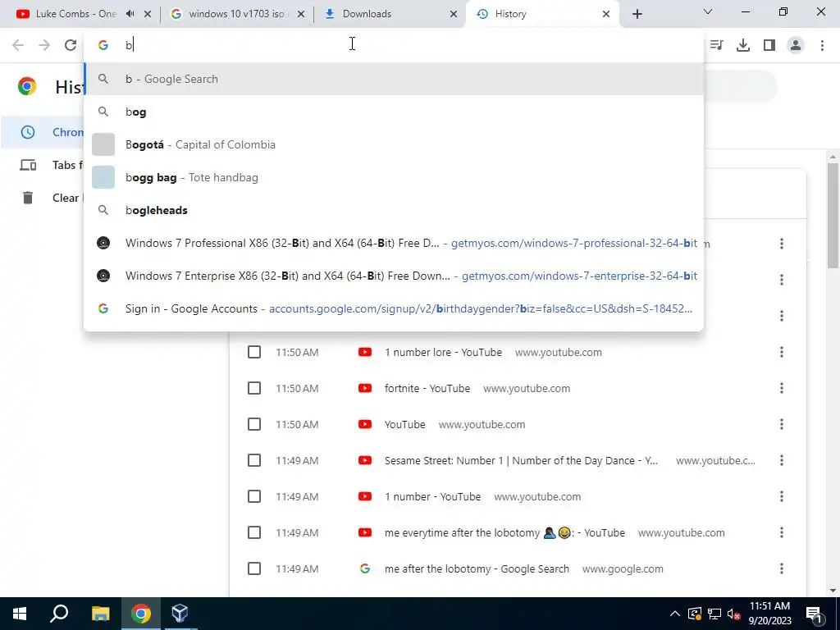Viewport: 840px width, 630px height.
Task: Toggle the side panel icon
Action: [769, 45]
